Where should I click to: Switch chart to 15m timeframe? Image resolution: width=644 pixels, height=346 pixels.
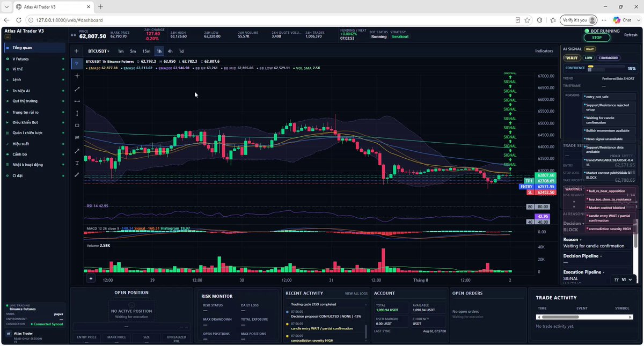coord(146,51)
